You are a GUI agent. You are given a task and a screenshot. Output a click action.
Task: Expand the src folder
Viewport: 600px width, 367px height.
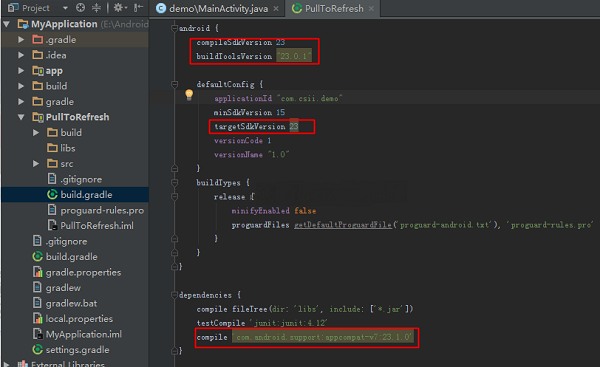[36, 163]
